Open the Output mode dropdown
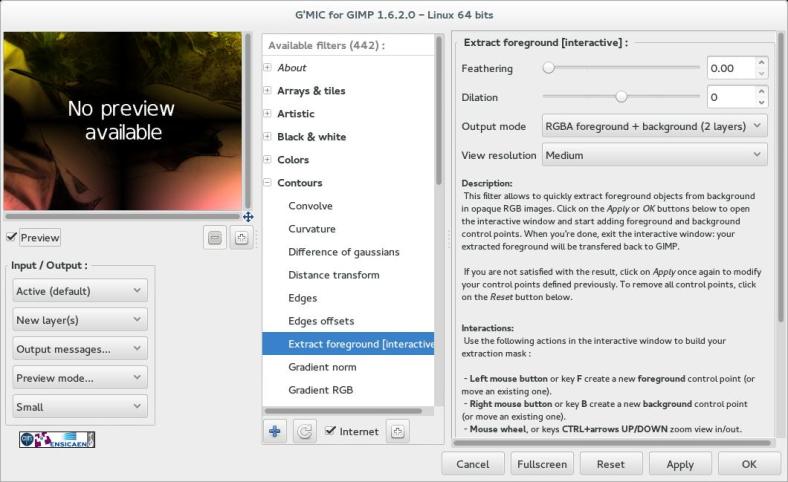This screenshot has width=788, height=482. [x=654, y=126]
